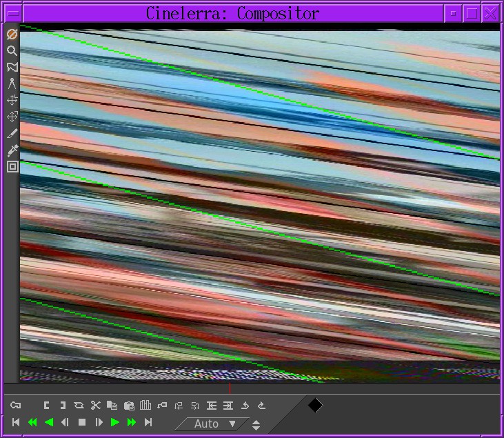
Task: Set the out point bracket
Action: tap(63, 405)
